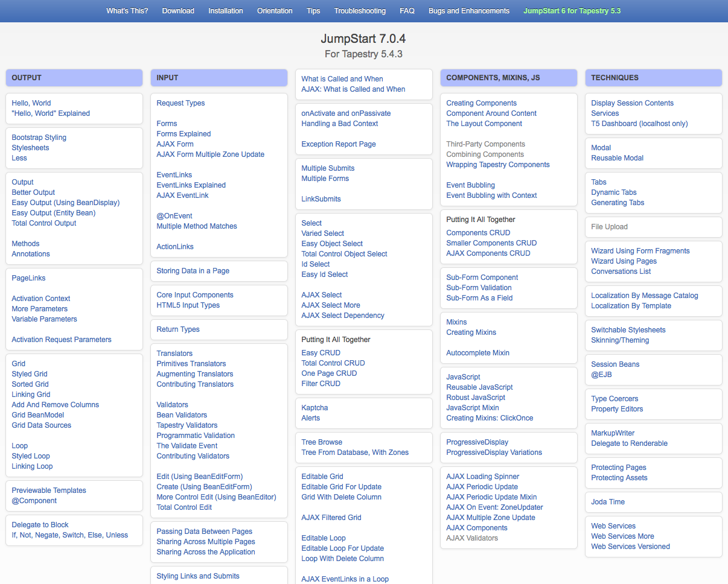Screen dimensions: 728x584
Task: Go to the Download nav item
Action: click(178, 11)
